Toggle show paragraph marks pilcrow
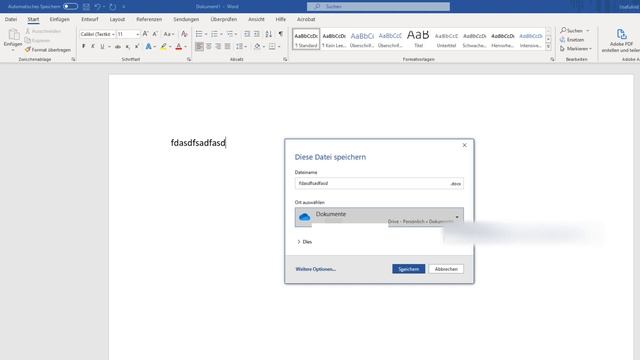Viewport: 640px width, 360px height. [281, 34]
